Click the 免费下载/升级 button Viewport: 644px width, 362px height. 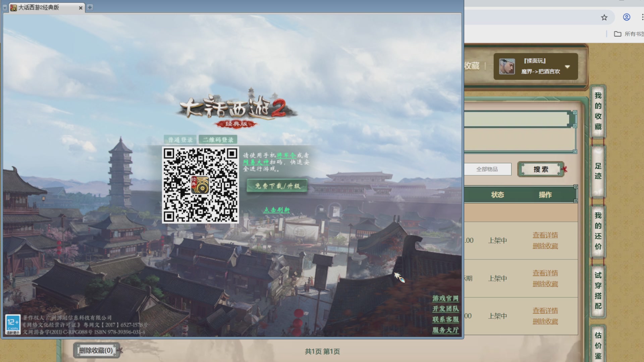tap(277, 186)
